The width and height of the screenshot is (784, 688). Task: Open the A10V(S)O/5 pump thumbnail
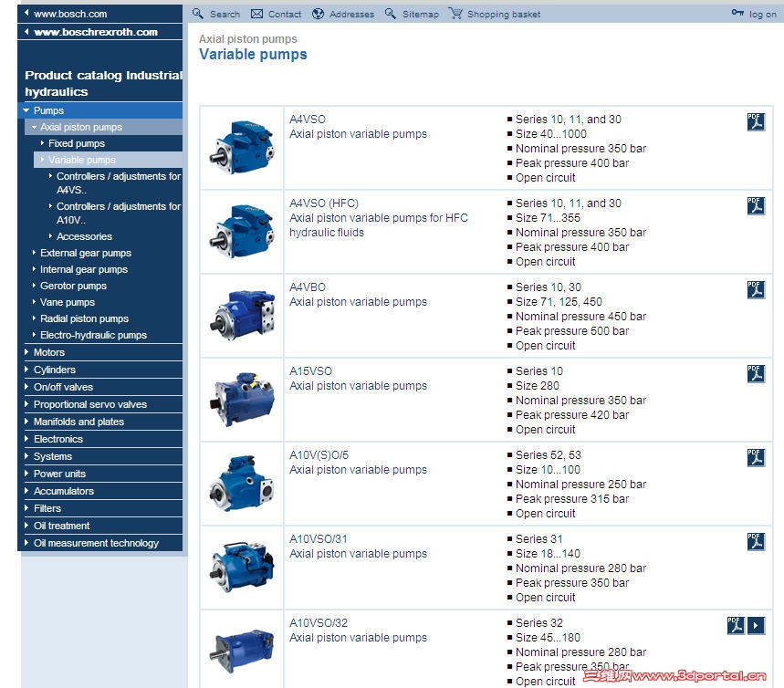[x=242, y=484]
